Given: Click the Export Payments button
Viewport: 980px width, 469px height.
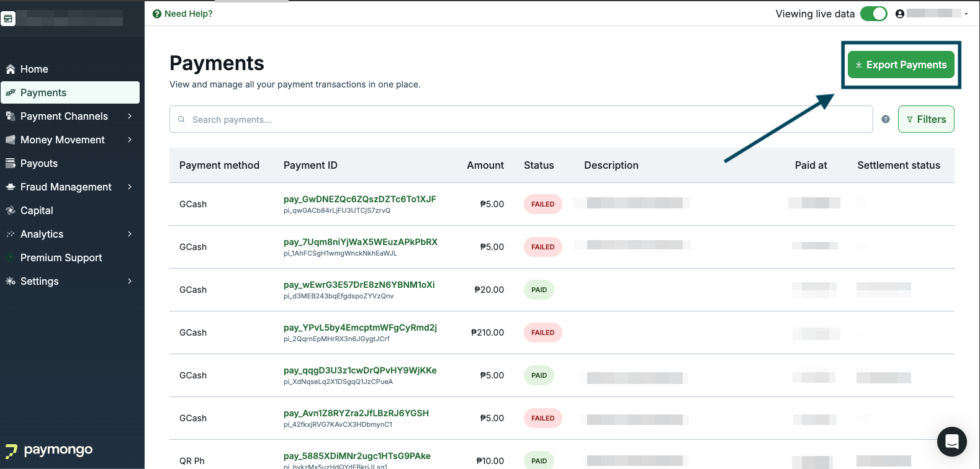Looking at the screenshot, I should point(901,65).
